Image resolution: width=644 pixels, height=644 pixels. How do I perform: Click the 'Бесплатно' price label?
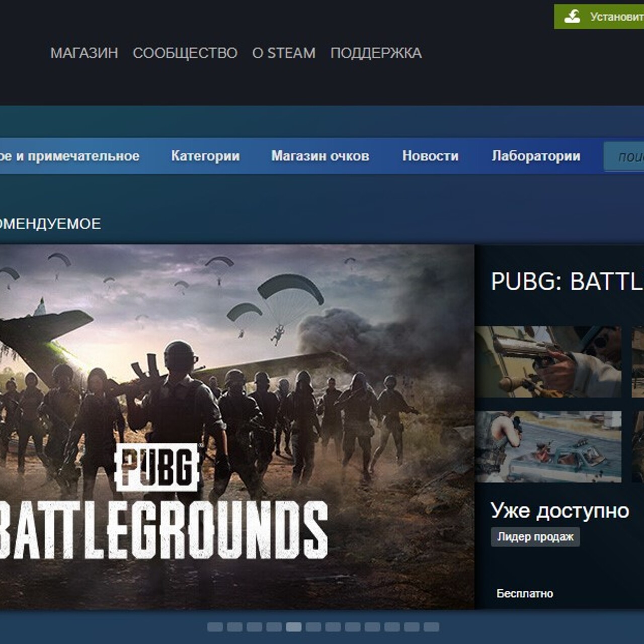pyautogui.click(x=525, y=594)
